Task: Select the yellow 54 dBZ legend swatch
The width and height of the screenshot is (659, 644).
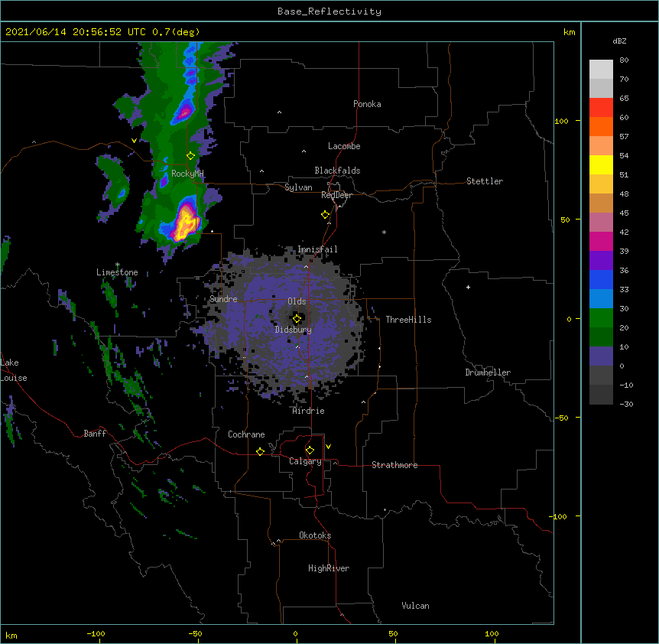Action: click(601, 164)
